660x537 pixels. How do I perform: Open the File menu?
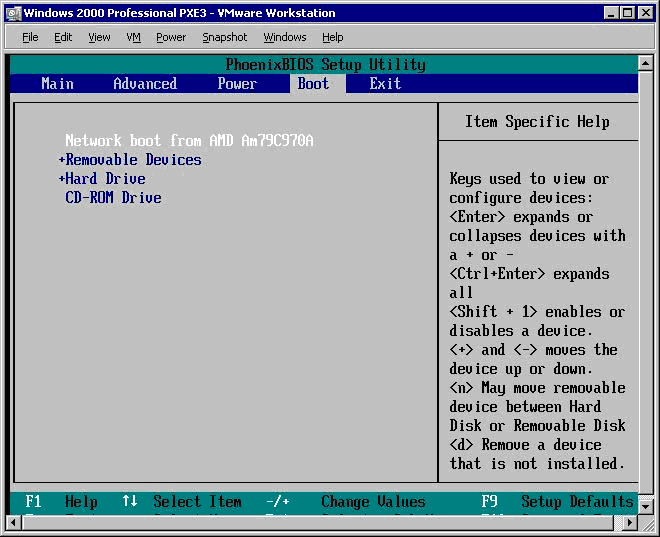[30, 37]
